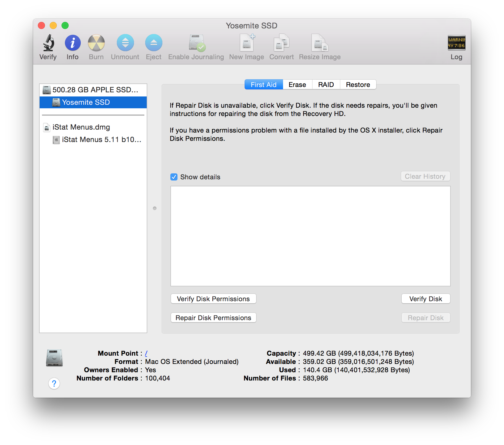504x445 pixels.
Task: Uncheck the Show details checkbox
Action: [174, 177]
